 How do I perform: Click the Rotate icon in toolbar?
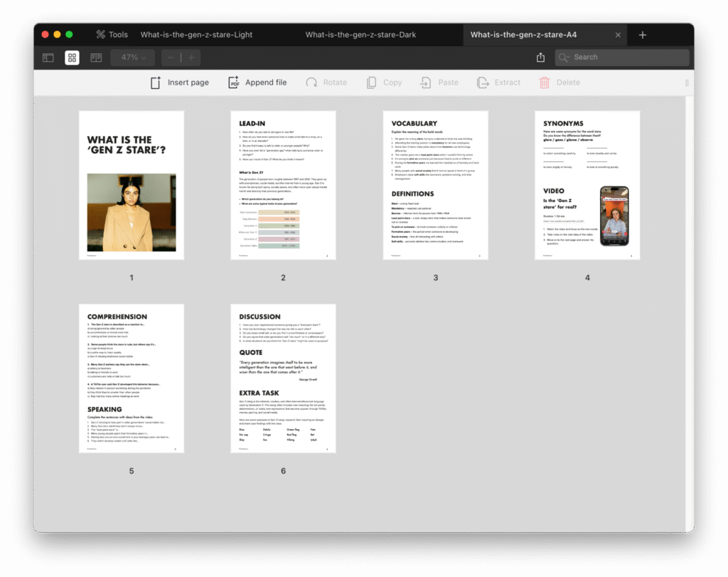(311, 83)
